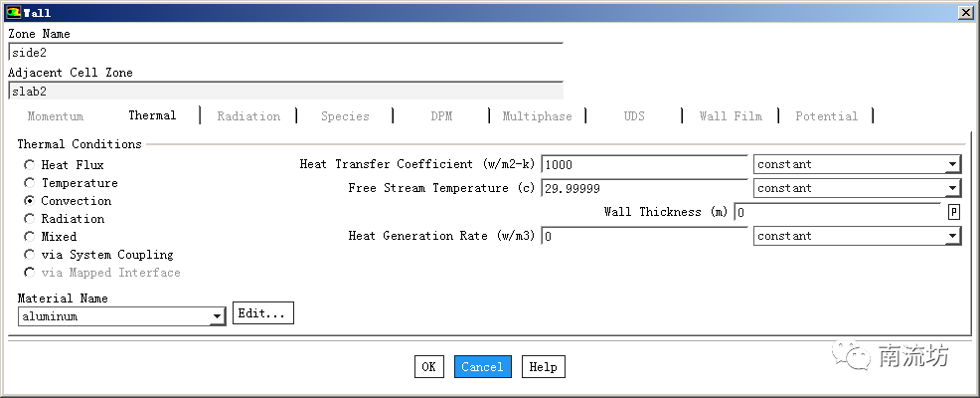Click the Fluent icon in title bar
The height and width of the screenshot is (398, 980).
click(x=13, y=13)
